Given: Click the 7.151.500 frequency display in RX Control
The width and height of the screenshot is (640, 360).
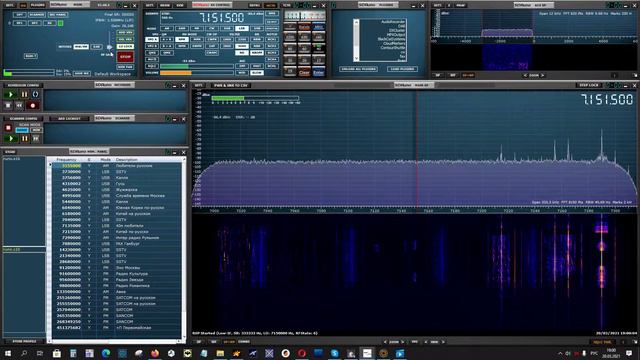Looking at the screenshot, I should [222, 18].
